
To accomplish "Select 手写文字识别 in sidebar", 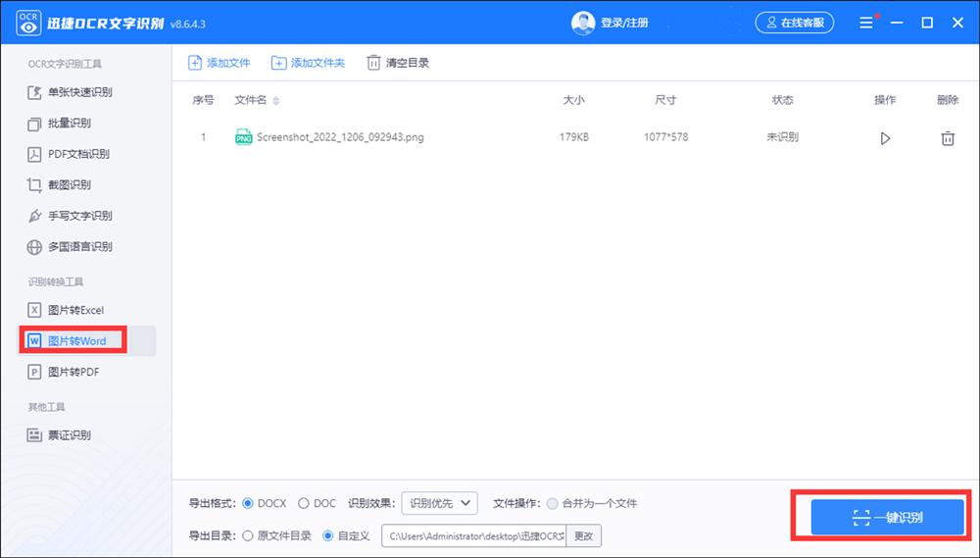I will coord(70,216).
